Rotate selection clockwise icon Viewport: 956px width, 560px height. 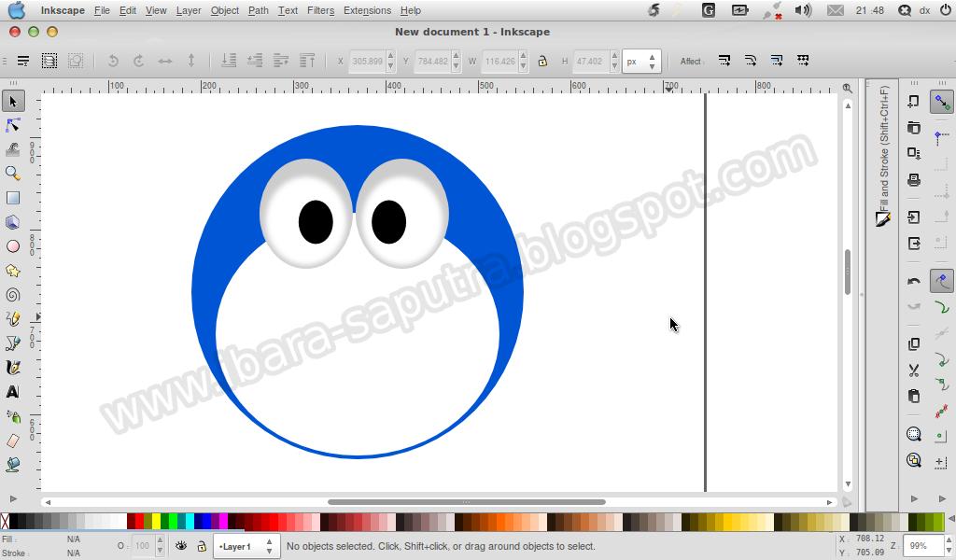139,61
